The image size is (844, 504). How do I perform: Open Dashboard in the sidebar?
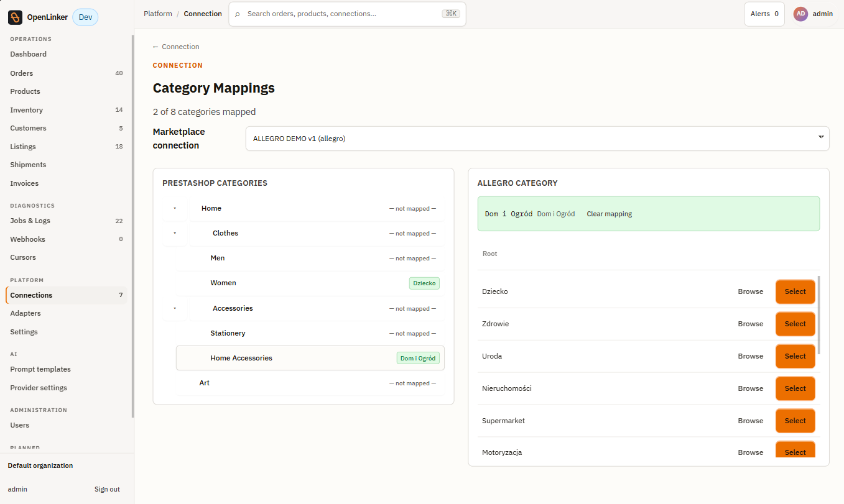(x=67, y=54)
